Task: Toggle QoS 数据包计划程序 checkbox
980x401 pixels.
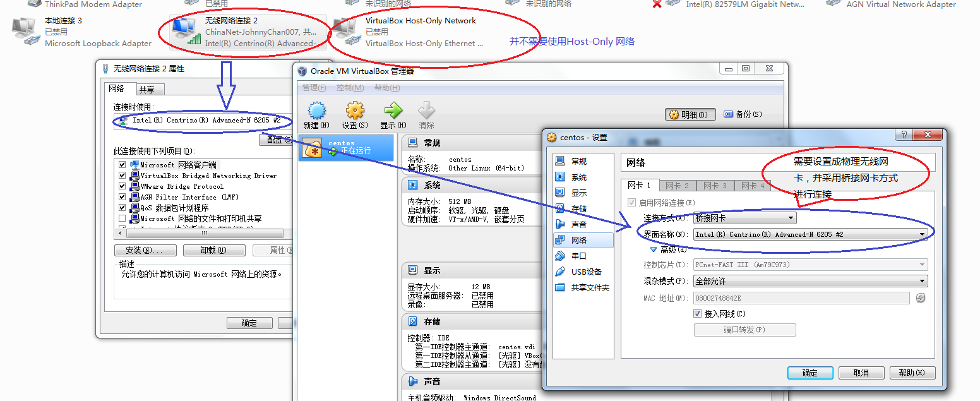Action: (x=122, y=208)
